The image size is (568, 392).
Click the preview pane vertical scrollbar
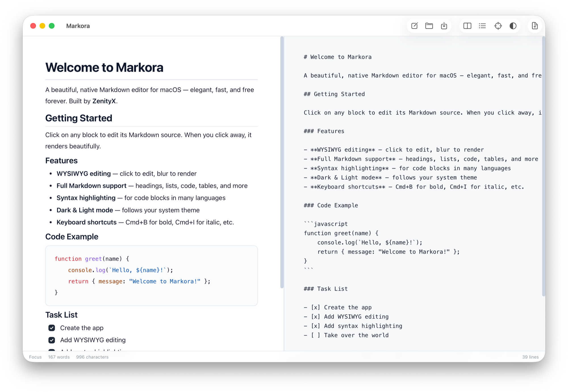click(x=282, y=162)
